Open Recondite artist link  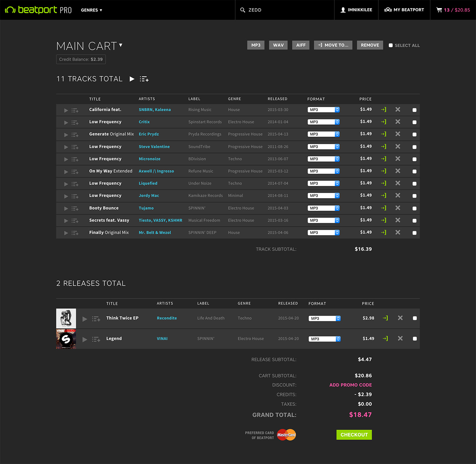point(167,318)
